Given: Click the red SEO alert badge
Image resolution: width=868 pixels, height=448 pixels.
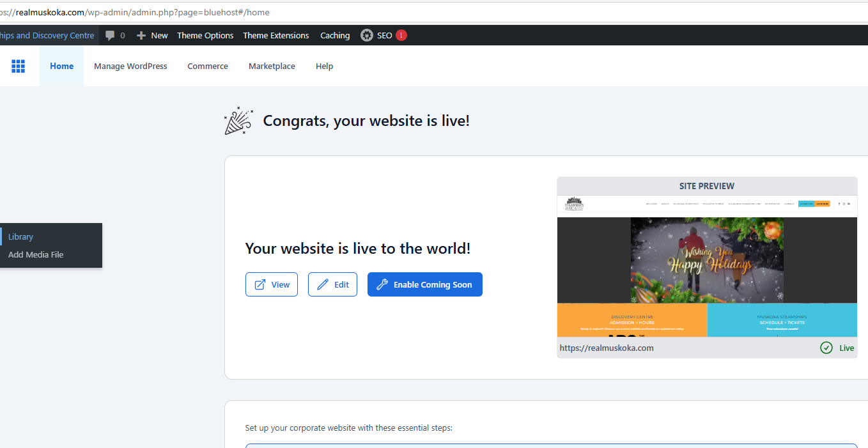Looking at the screenshot, I should point(401,35).
